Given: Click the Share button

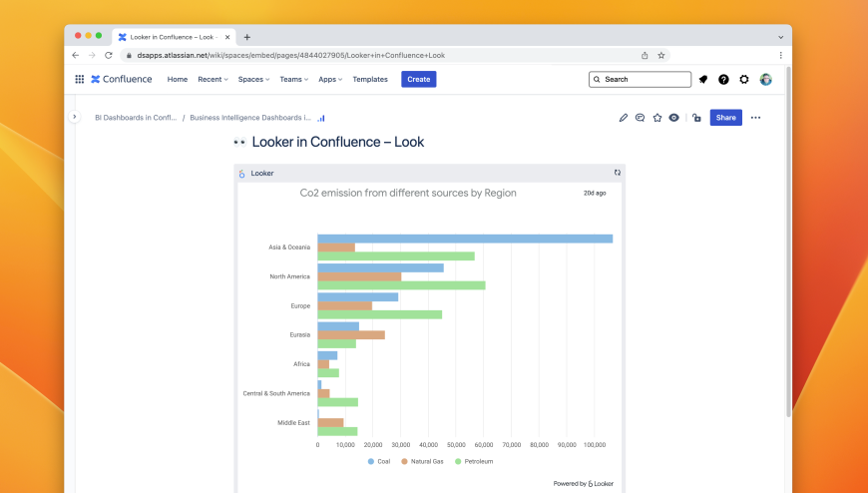Looking at the screenshot, I should pos(725,118).
